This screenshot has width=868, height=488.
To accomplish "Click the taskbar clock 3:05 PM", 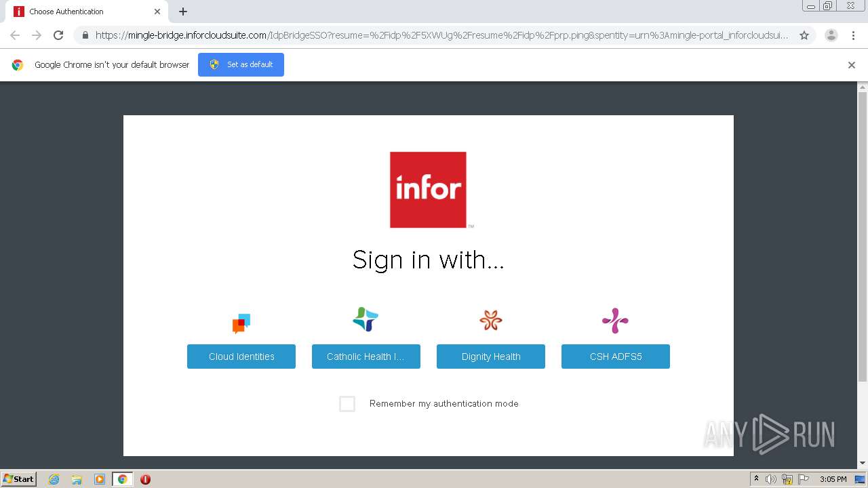I will tap(833, 479).
